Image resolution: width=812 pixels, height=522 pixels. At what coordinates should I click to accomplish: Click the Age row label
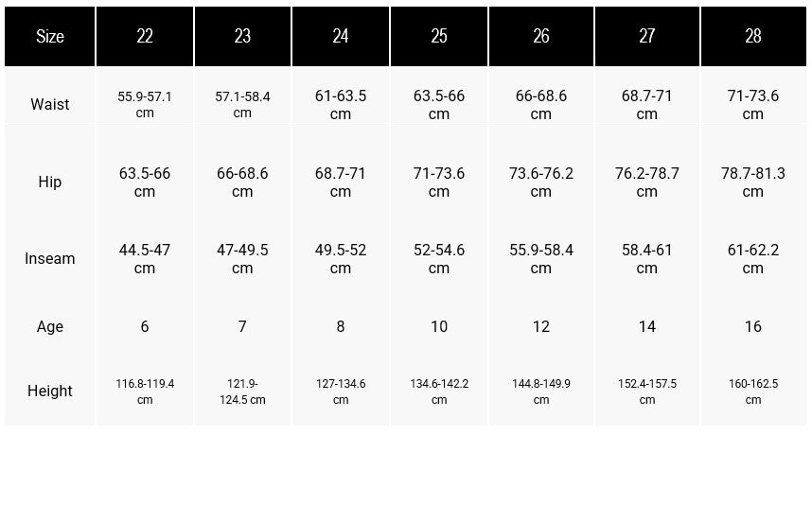tap(50, 326)
